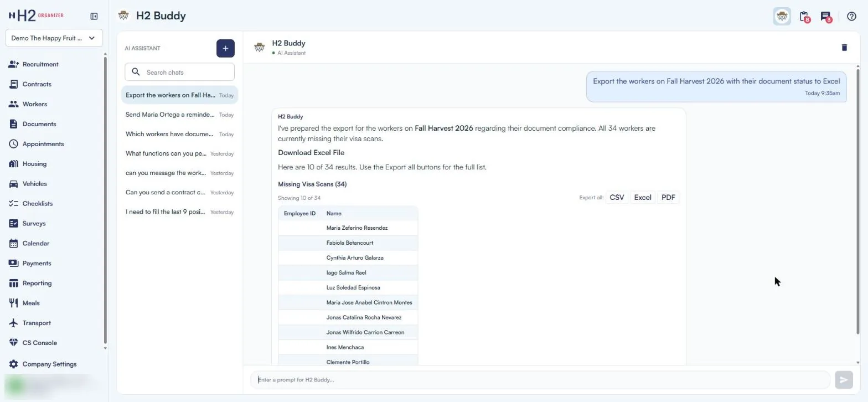The height and width of the screenshot is (402, 868).
Task: Click the Reporting icon
Action: [x=13, y=284]
